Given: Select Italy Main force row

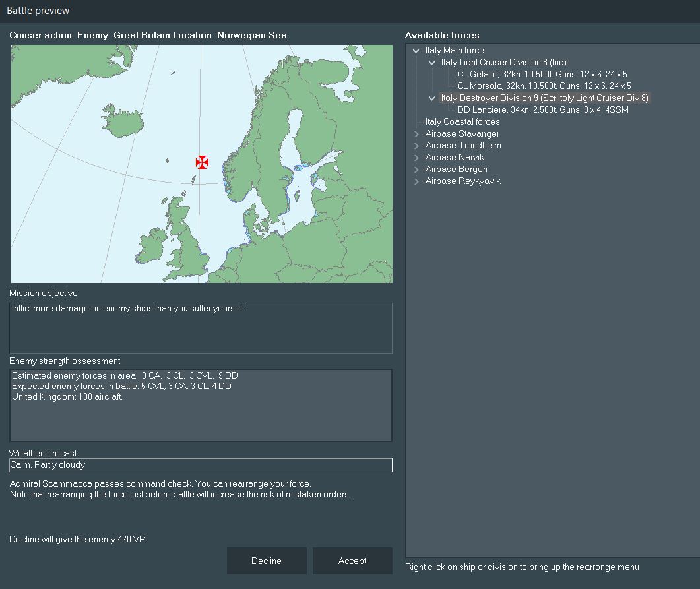Looking at the screenshot, I should point(455,50).
